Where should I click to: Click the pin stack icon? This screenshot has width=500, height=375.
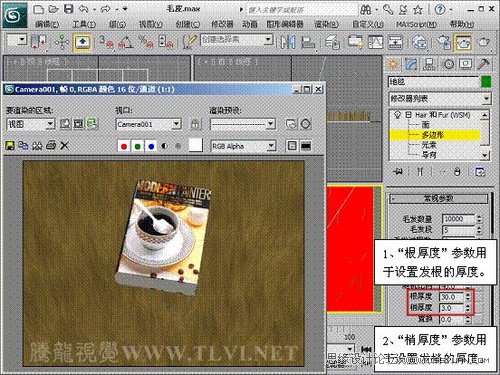coord(398,172)
